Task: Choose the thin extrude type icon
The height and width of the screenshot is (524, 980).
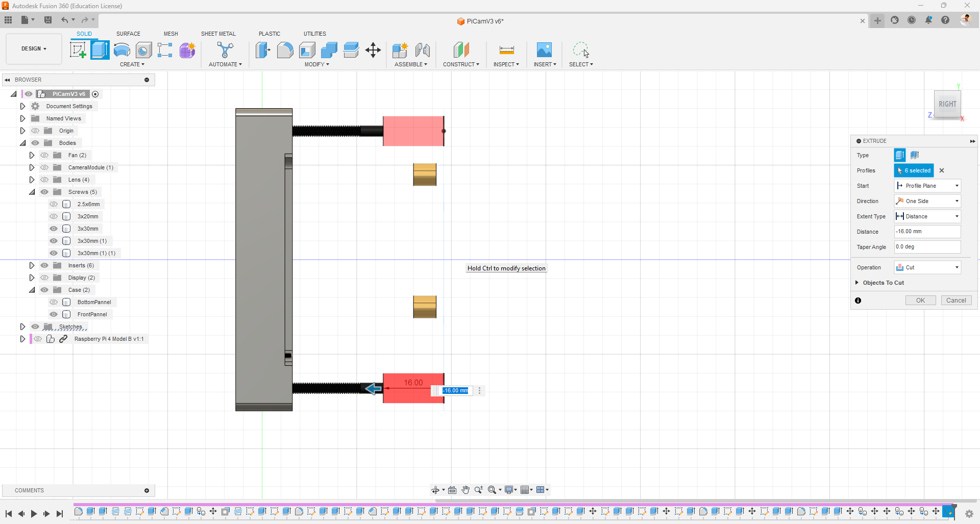Action: point(915,155)
